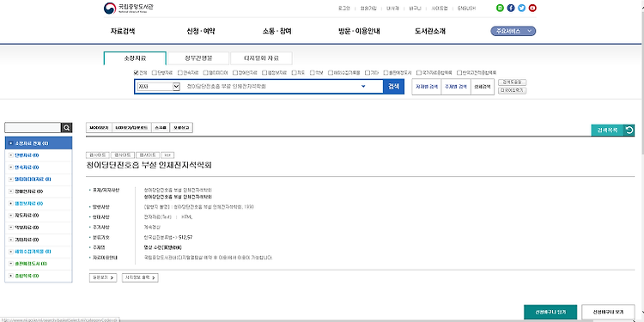Switch to the 소장자료 tab

tap(135, 58)
